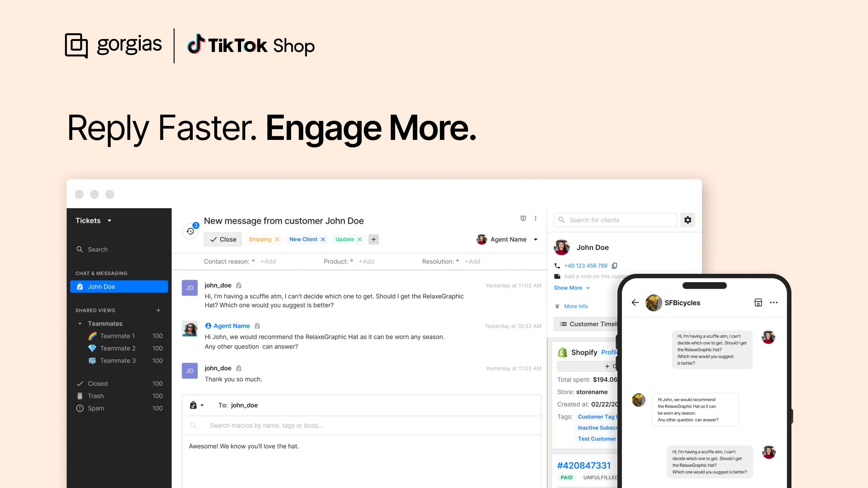868x488 pixels.
Task: Select the Chat & Messaging John Doe item
Action: [118, 287]
